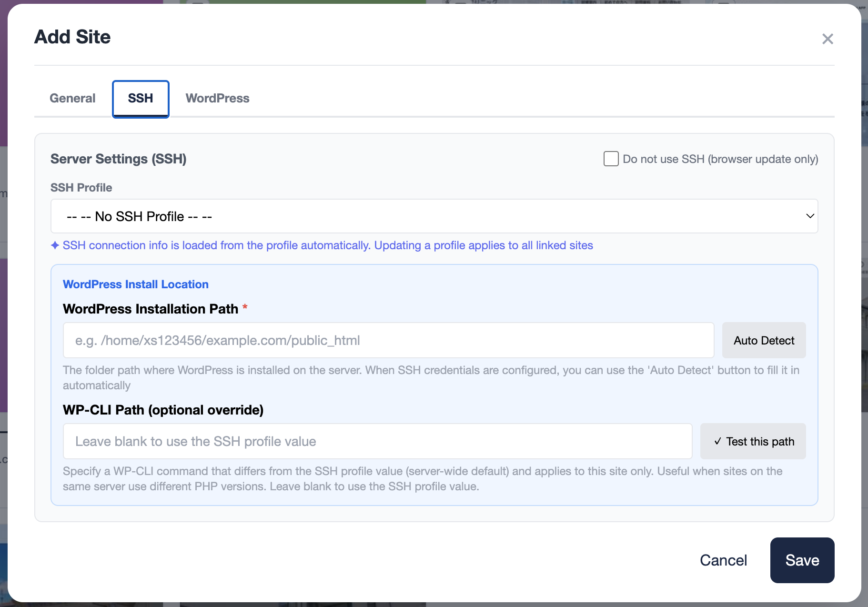This screenshot has height=607, width=868.
Task: Cancel adding the site
Action: (723, 560)
